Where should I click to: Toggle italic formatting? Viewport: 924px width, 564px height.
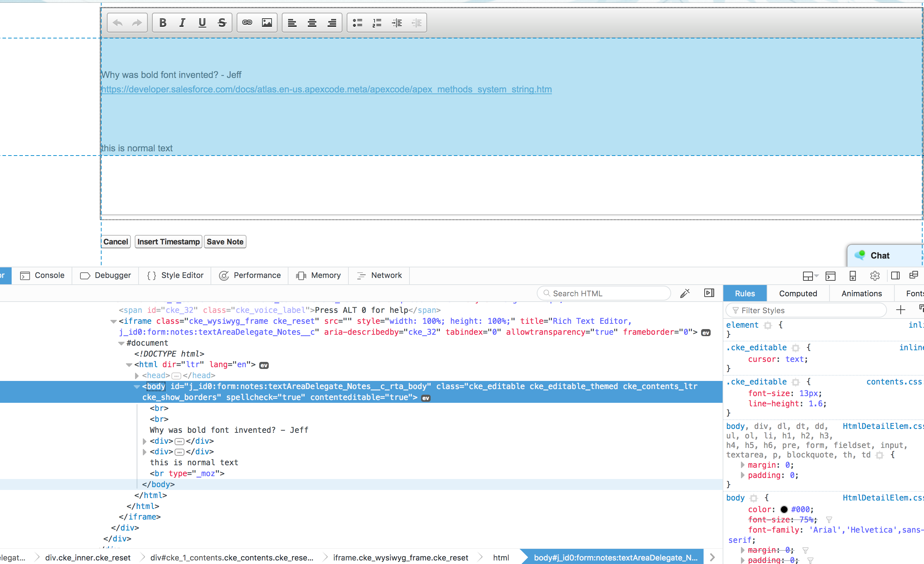click(x=182, y=23)
